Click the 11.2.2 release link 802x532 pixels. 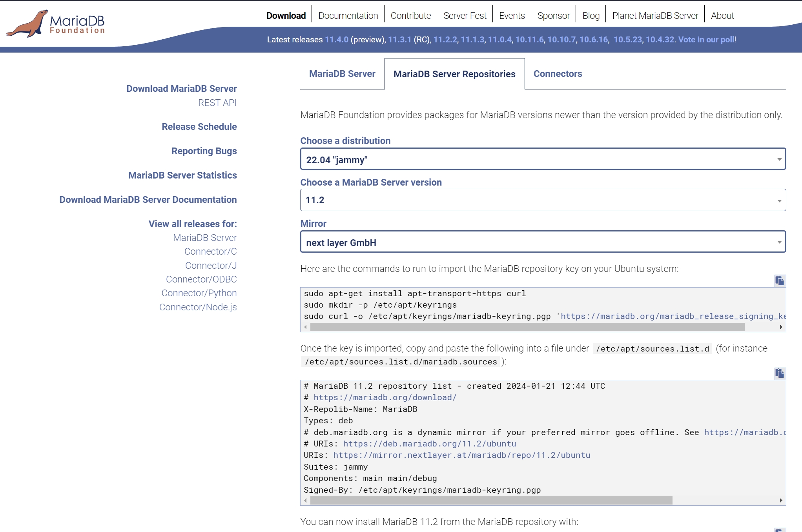445,40
